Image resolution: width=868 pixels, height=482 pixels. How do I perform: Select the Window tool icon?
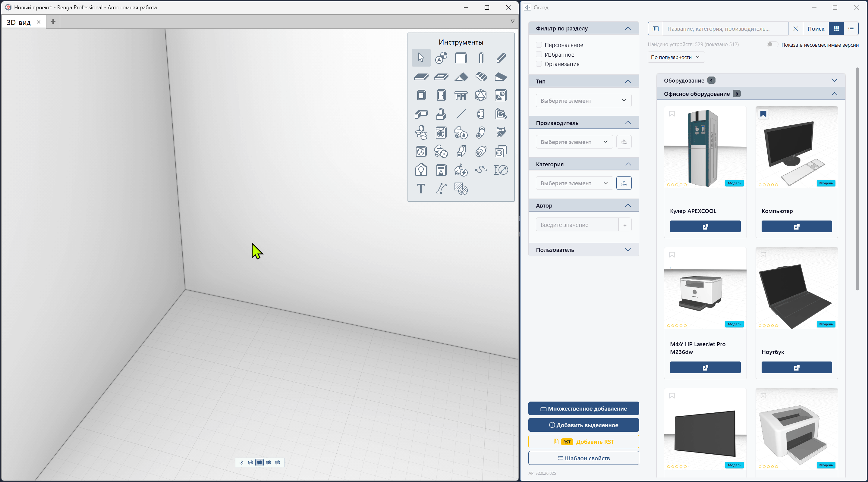click(x=421, y=95)
